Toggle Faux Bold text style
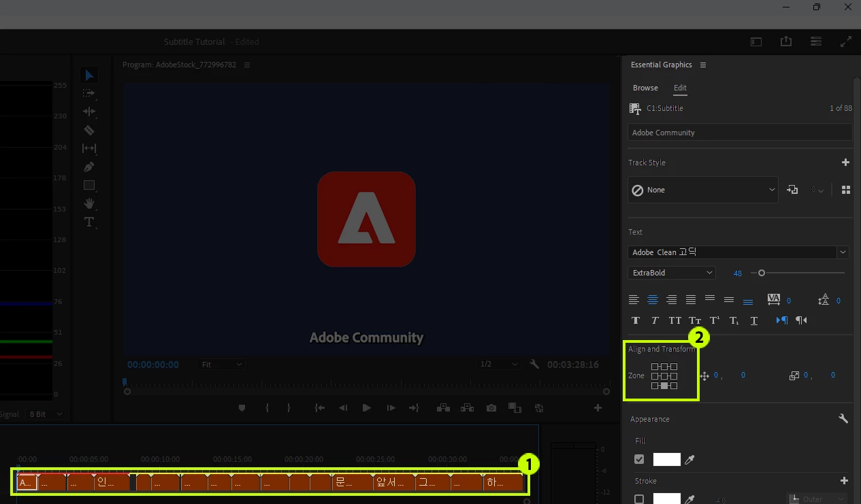The height and width of the screenshot is (504, 861). pyautogui.click(x=636, y=320)
